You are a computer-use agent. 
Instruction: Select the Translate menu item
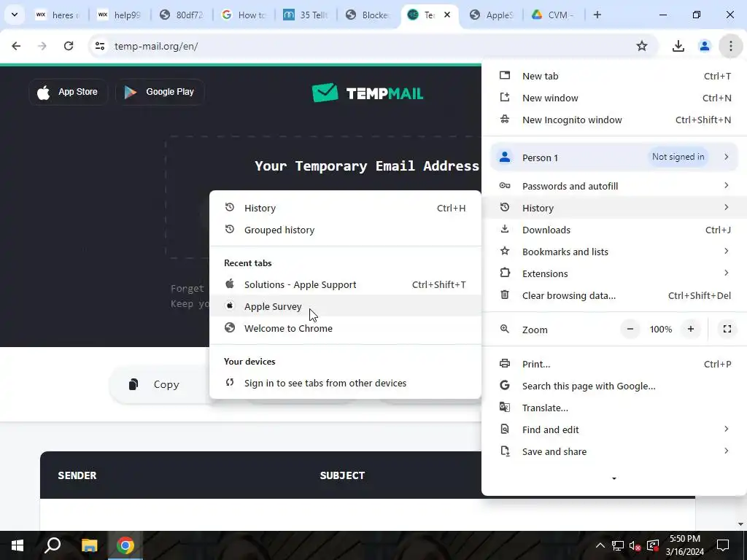click(x=614, y=408)
